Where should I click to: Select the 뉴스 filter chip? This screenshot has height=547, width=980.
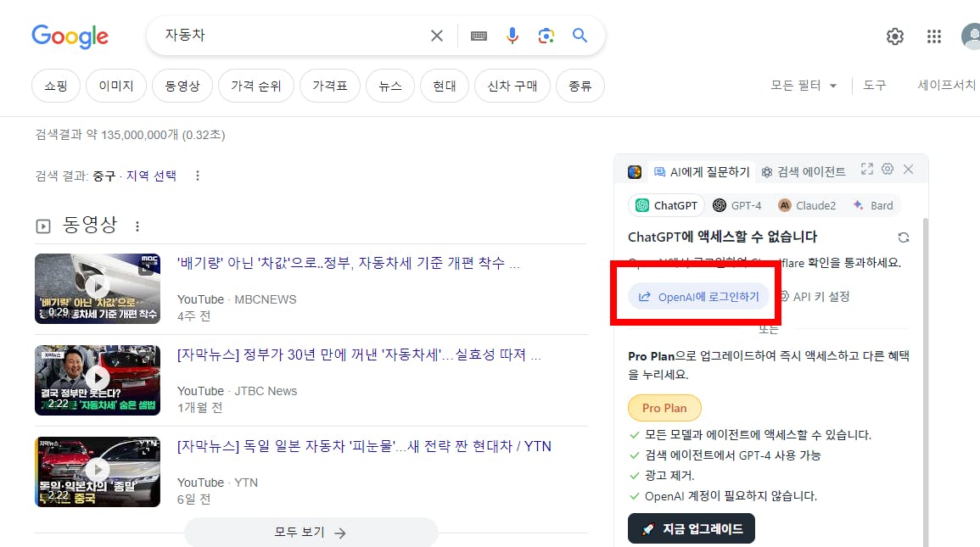coord(390,86)
